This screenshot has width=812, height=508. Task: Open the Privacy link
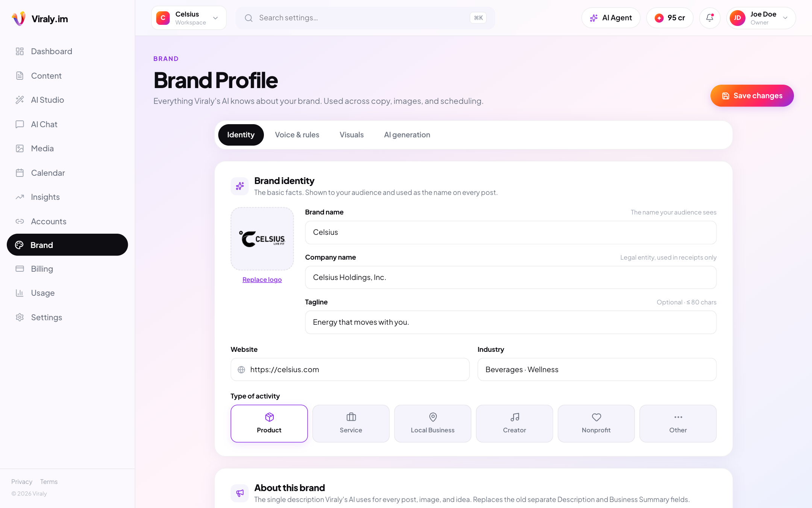pos(22,482)
